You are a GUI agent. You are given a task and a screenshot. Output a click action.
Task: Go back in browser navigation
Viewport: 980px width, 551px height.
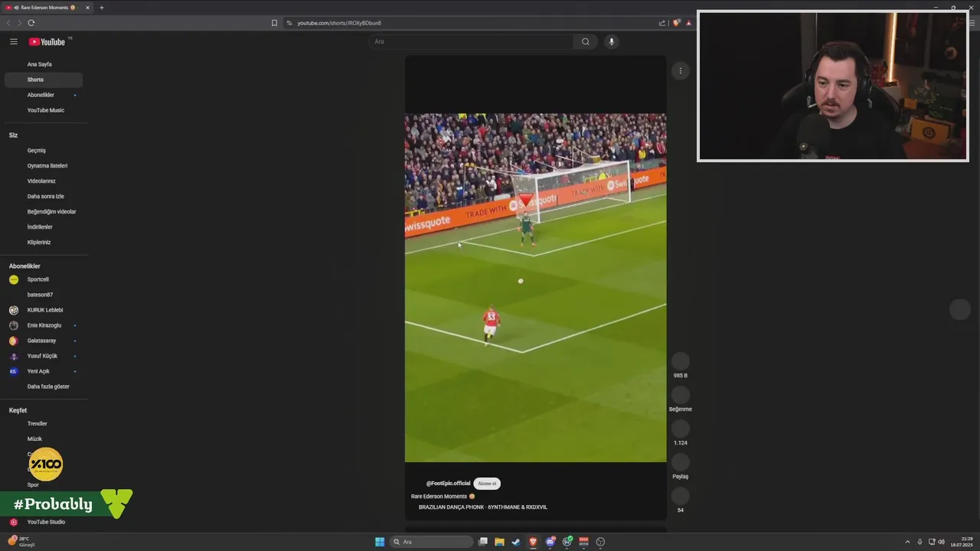(x=8, y=23)
